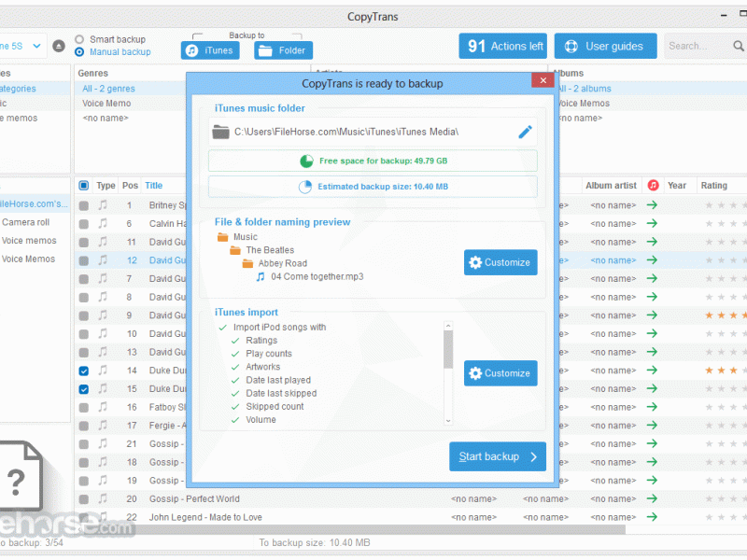The width and height of the screenshot is (747, 560).
Task: Click music note icon of track 6
Action: (103, 224)
